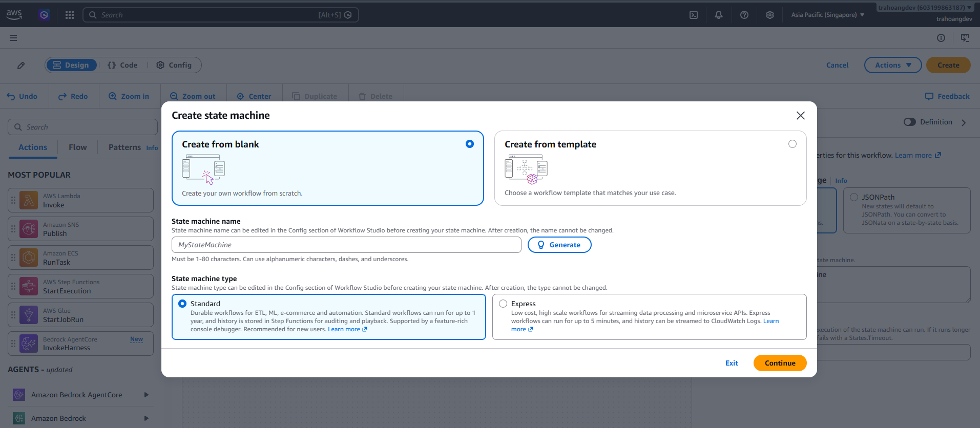980x428 pixels.
Task: Choose the Express state machine type
Action: tap(503, 304)
